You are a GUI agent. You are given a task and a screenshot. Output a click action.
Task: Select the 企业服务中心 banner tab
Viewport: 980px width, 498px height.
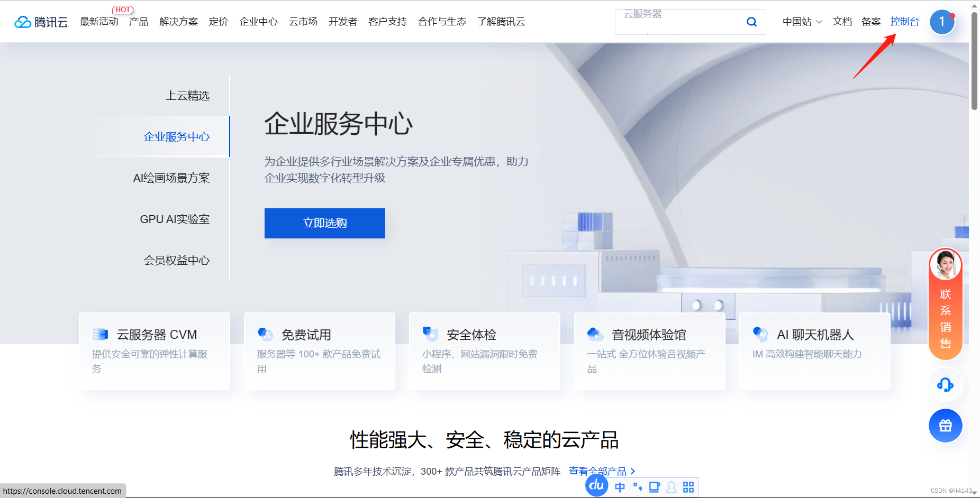coord(177,136)
